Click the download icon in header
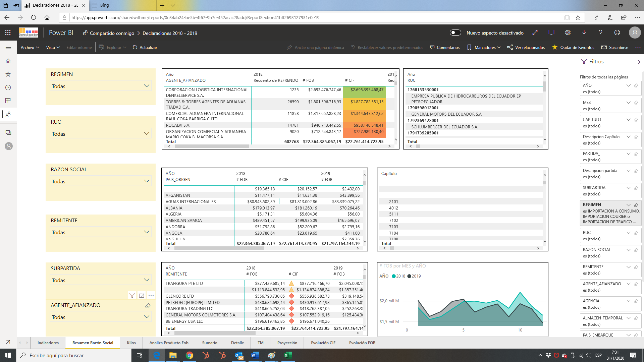The height and width of the screenshot is (362, 644). [584, 33]
